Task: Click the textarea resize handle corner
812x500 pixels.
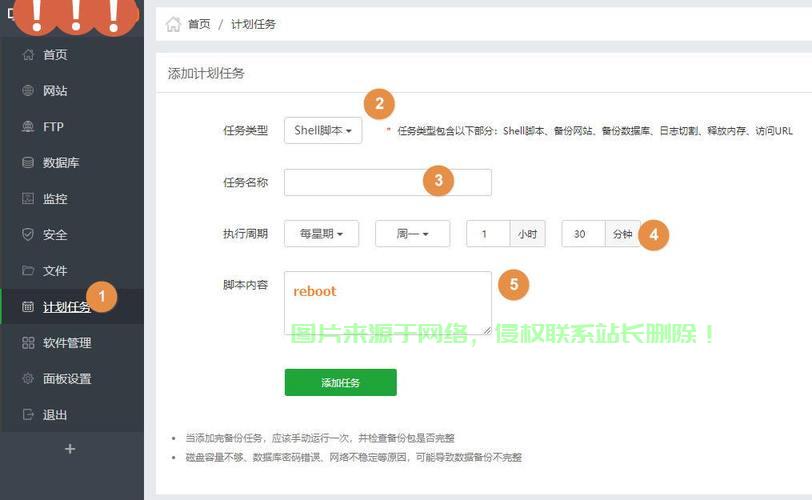Action: click(x=487, y=330)
